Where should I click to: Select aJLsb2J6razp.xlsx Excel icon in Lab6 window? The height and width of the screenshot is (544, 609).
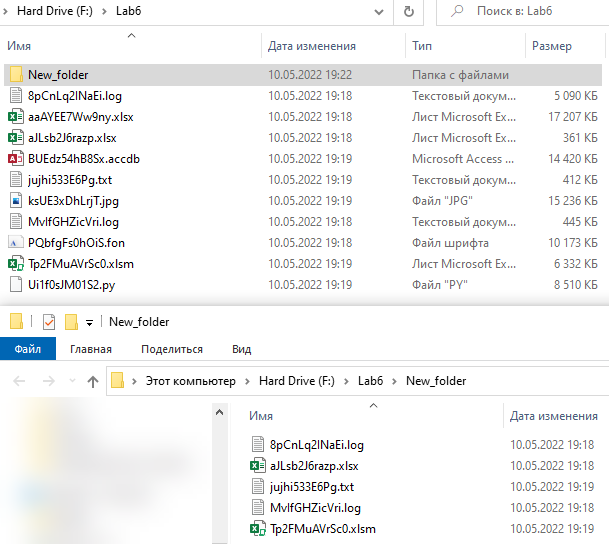pos(16,137)
